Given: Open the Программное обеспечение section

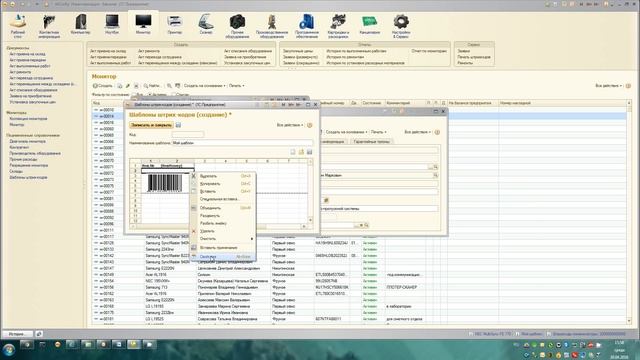Looking at the screenshot, I should click(307, 26).
